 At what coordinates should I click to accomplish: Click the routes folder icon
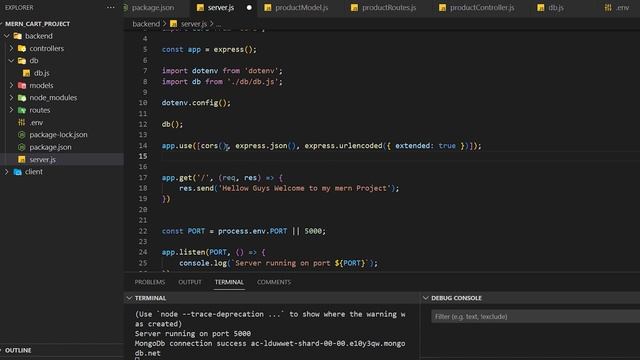(x=22, y=110)
